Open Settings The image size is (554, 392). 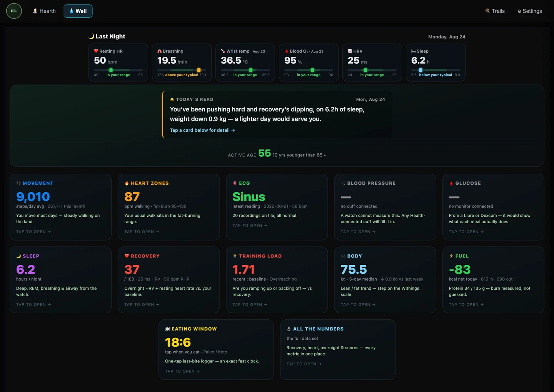pyautogui.click(x=530, y=11)
